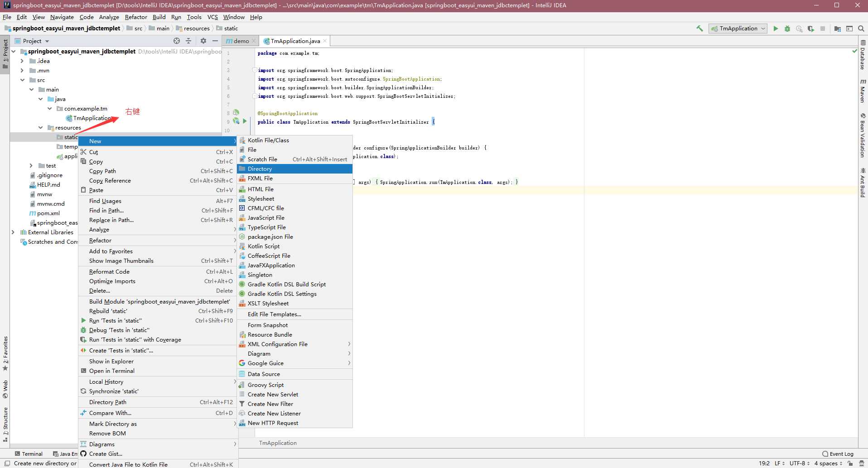Screen dimensions: 868x468
Task: Select New HTTP Request entry
Action: [x=295, y=423]
